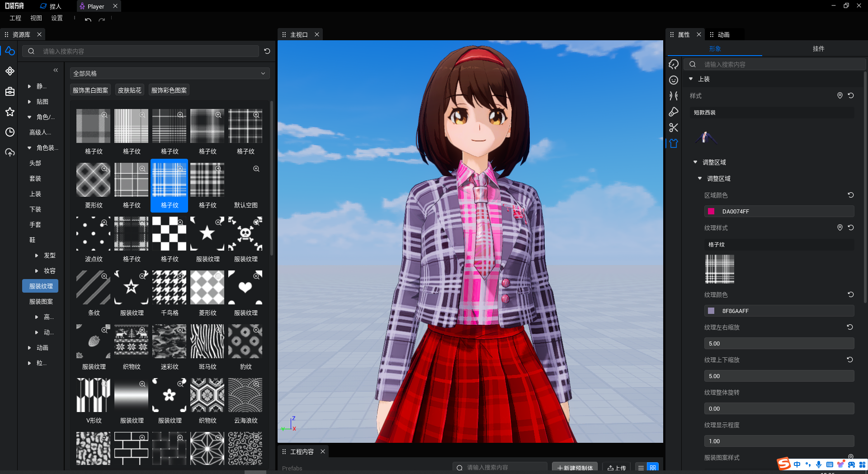
Task: Toggle the Sogou Chinese/English input mode
Action: [x=797, y=465]
